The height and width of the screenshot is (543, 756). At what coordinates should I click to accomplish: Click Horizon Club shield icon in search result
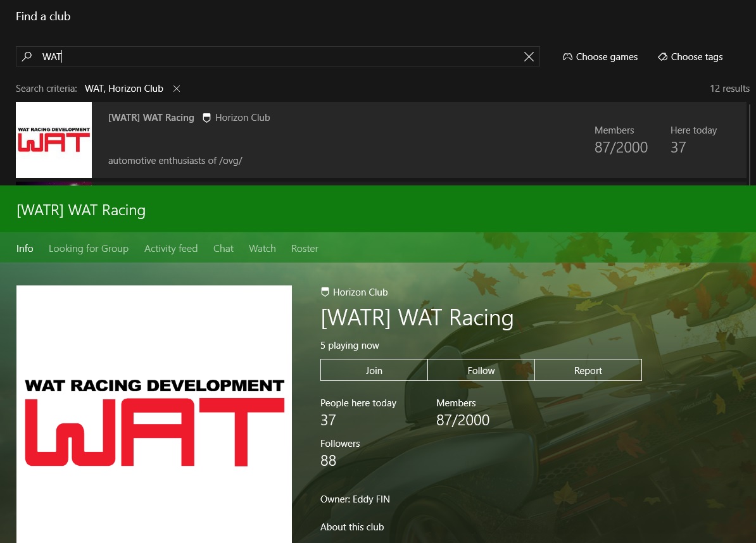(206, 118)
